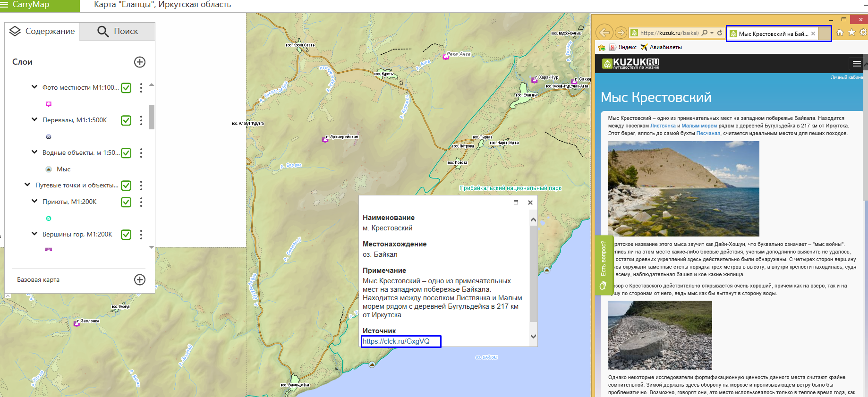Screen dimensions: 868x397
Task: Add a new layer with the Слои plus icon
Action: pos(140,62)
